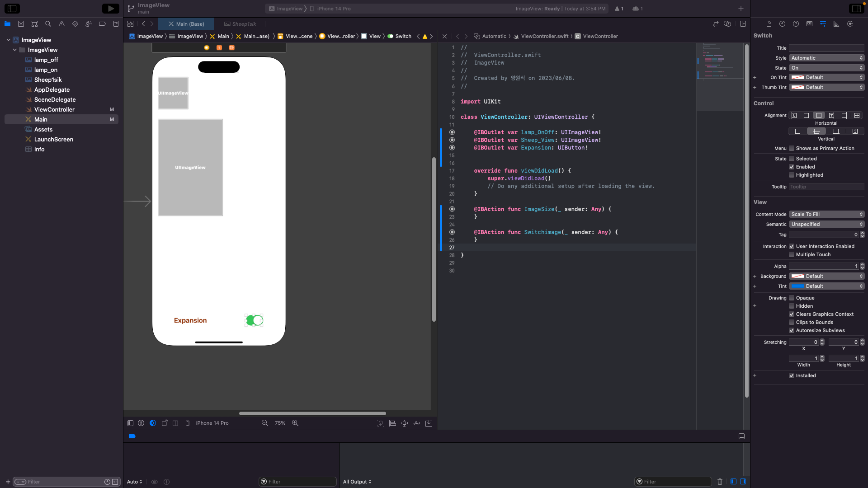Open the Content Mode dropdown
Viewport: 868px width, 488px height.
click(826, 215)
